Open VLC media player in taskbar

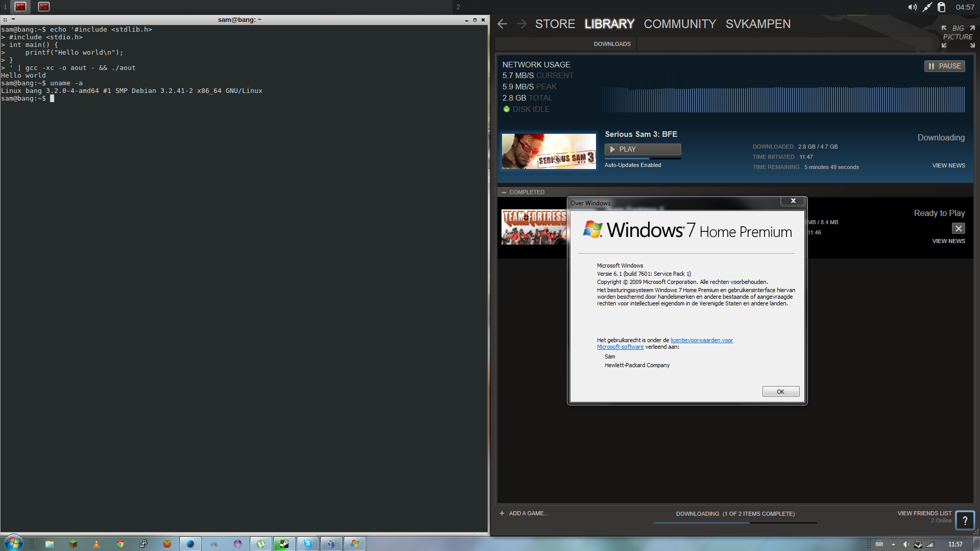click(97, 544)
